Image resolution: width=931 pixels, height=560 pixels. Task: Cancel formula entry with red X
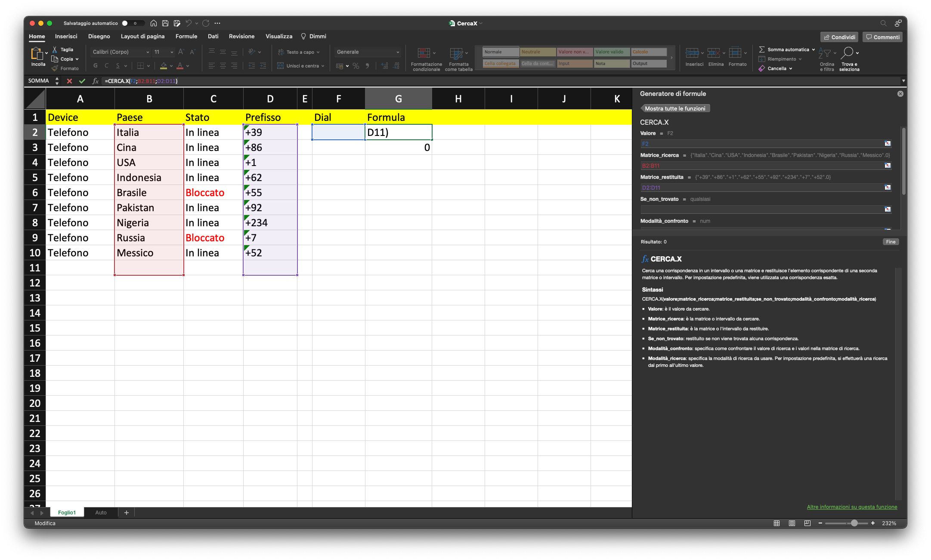click(x=69, y=81)
